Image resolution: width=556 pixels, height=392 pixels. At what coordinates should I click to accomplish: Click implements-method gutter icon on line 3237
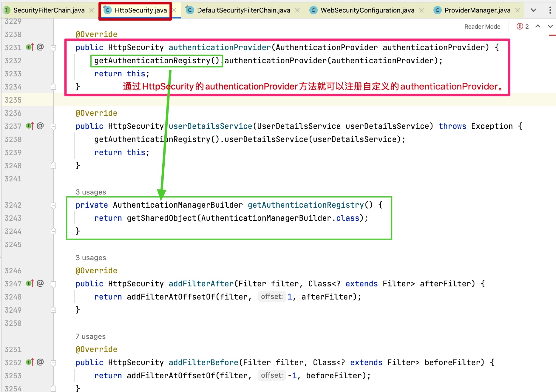point(30,126)
